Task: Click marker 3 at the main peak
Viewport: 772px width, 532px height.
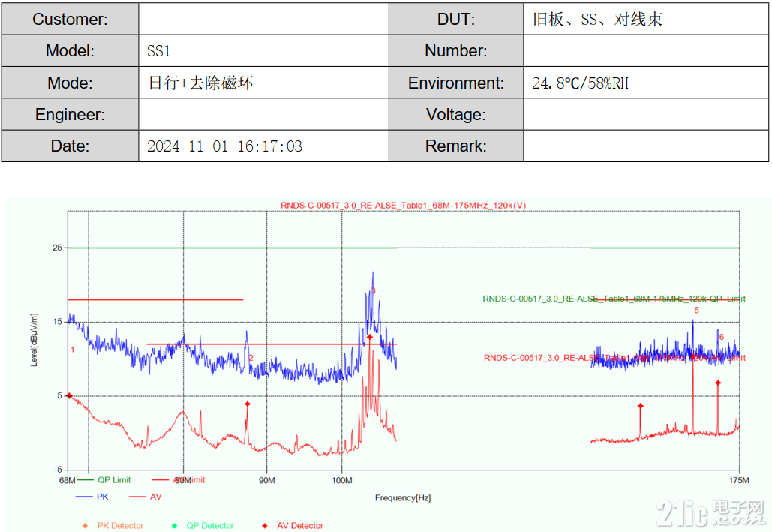Action: click(x=370, y=338)
